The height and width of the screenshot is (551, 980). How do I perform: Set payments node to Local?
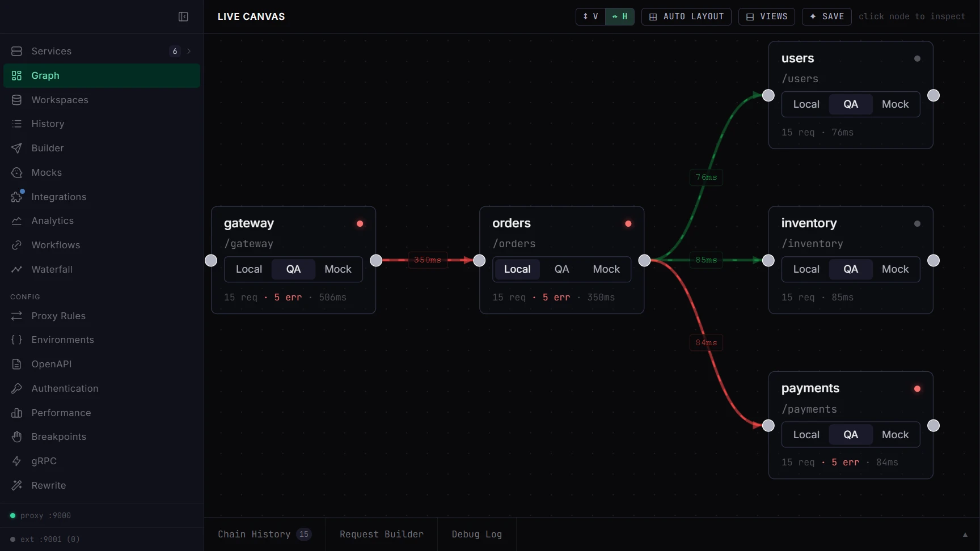[x=806, y=435]
